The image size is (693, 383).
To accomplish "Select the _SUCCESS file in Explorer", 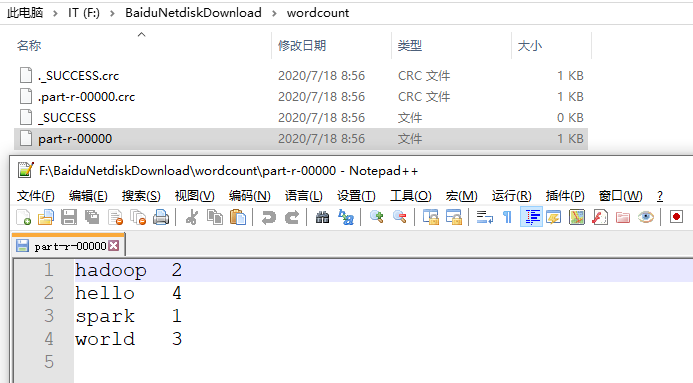I will pos(301,118).
